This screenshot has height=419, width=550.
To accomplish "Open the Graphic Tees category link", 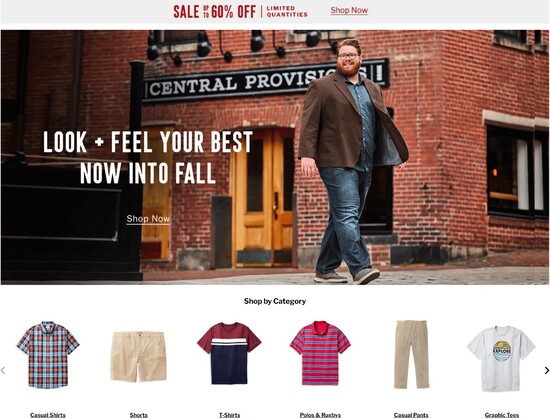I will point(502,415).
